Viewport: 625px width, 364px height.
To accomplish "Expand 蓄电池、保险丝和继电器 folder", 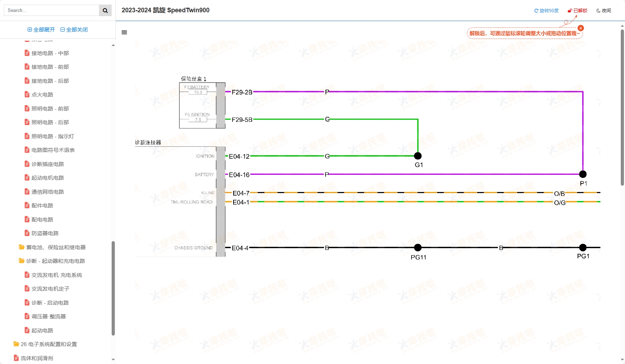I will click(x=56, y=247).
